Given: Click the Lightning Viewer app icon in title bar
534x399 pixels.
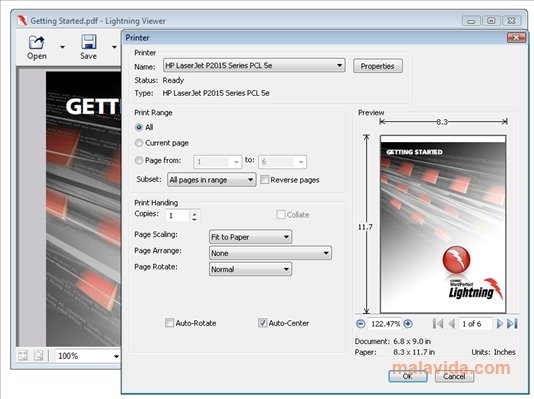Looking at the screenshot, I should tap(22, 20).
